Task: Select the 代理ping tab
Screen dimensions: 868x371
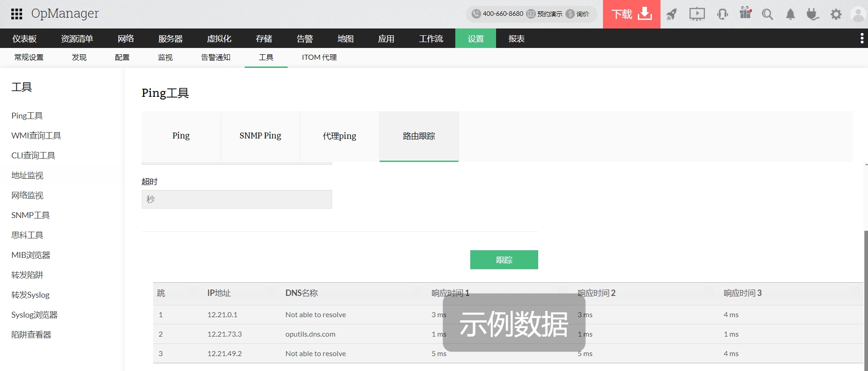Action: click(x=339, y=136)
